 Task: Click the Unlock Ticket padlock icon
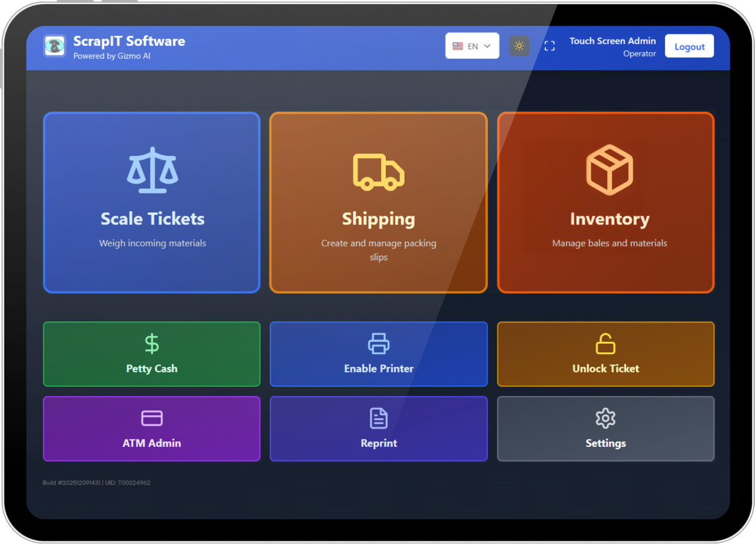click(605, 342)
